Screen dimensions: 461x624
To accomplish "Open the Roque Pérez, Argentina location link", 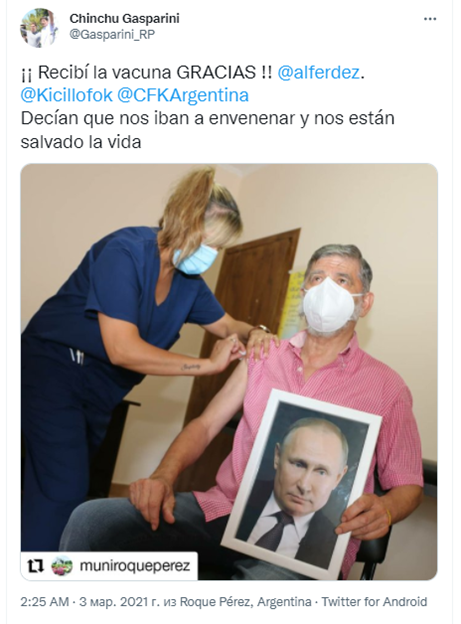I will (246, 601).
